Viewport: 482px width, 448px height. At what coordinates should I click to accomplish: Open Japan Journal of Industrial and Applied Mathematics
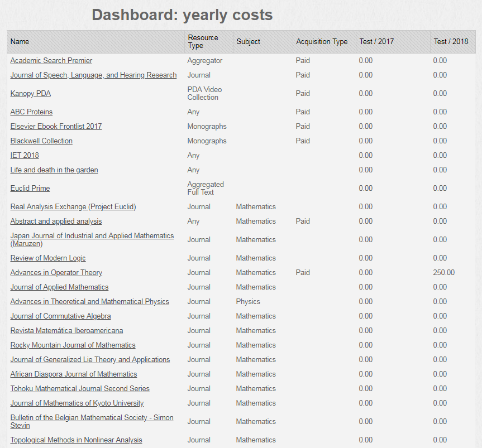tap(92, 239)
